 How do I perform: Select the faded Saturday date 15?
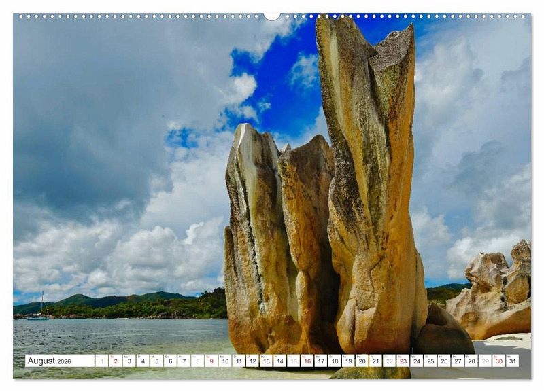[x=294, y=361]
